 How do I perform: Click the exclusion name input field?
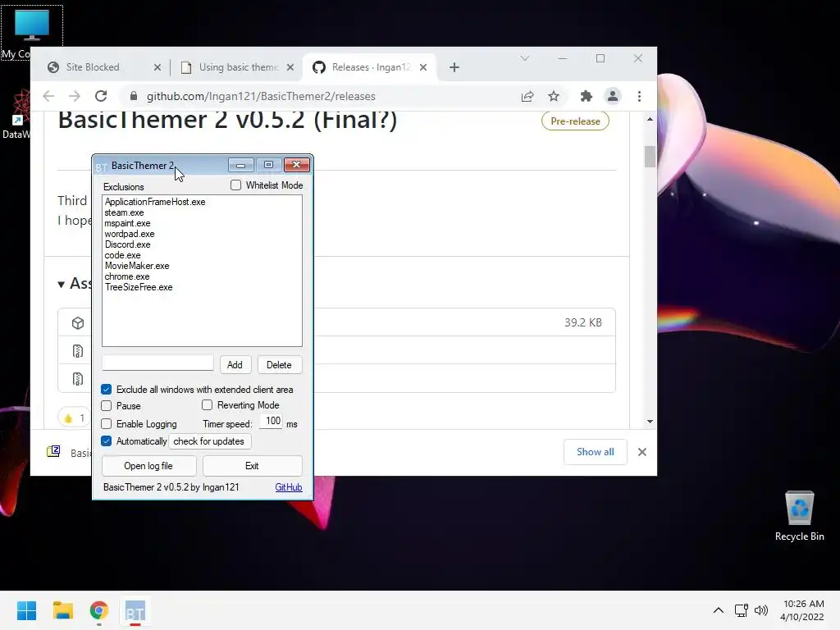pos(157,363)
